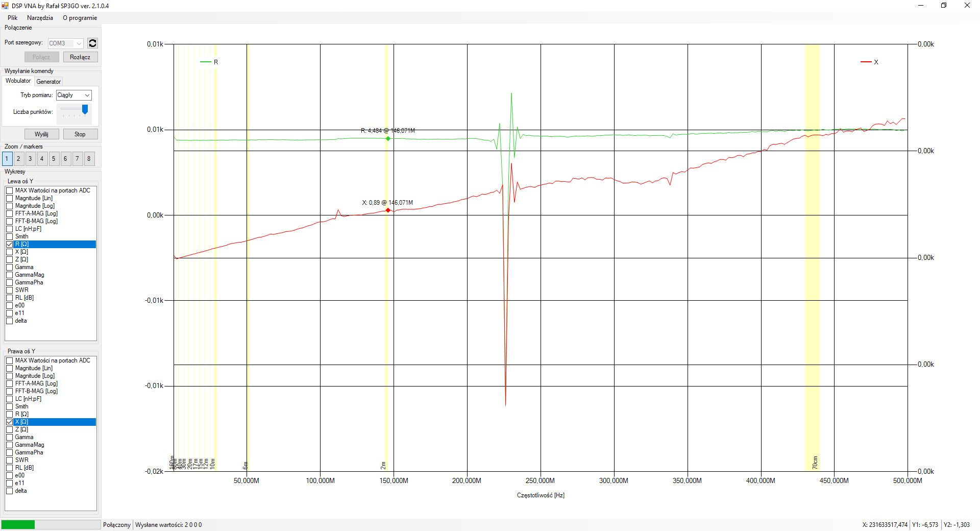Open the Plik menu
The width and height of the screenshot is (980, 531).
[x=12, y=18]
